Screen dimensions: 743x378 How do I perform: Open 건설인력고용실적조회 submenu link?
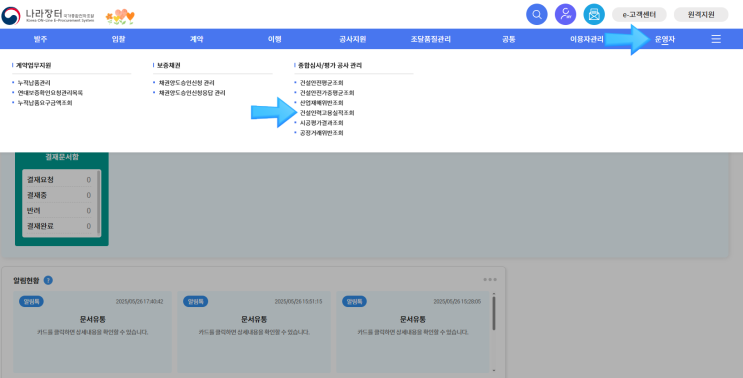tap(327, 113)
